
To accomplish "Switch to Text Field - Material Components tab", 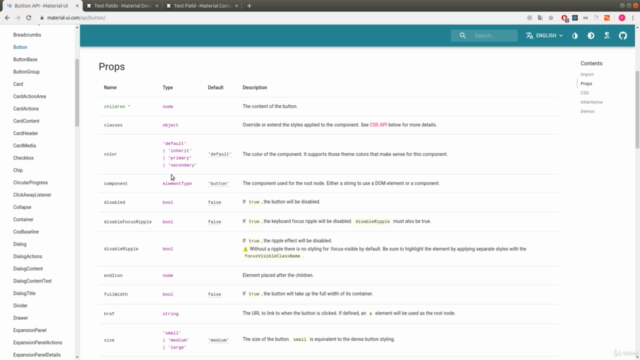I will point(201,6).
